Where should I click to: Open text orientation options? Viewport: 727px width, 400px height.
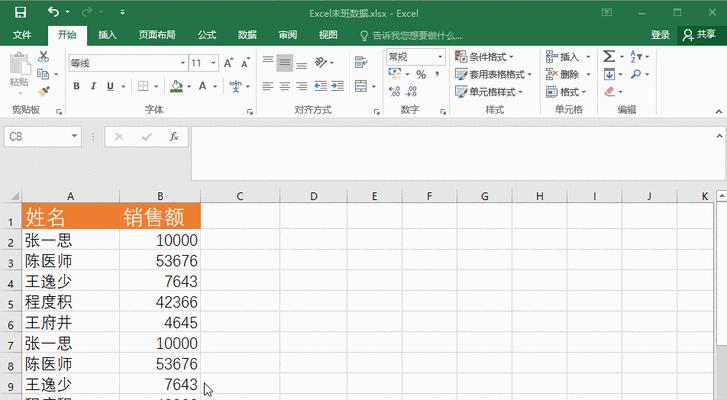(321, 63)
